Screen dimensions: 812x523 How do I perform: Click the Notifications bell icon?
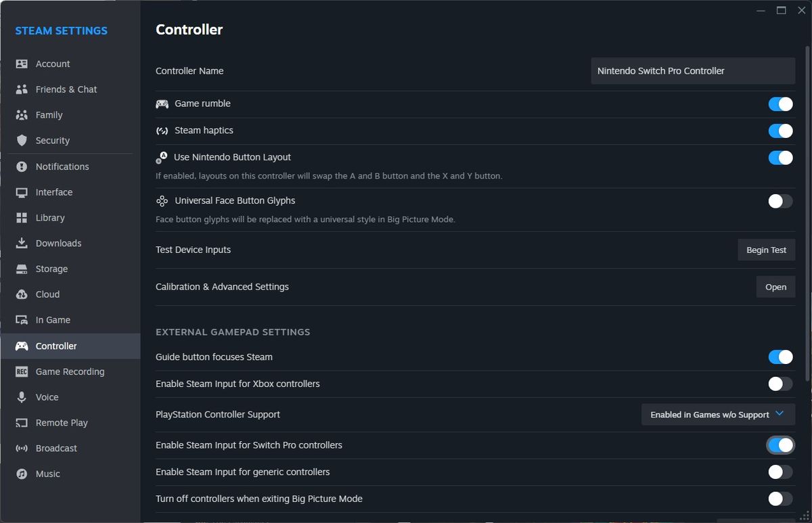tap(22, 166)
